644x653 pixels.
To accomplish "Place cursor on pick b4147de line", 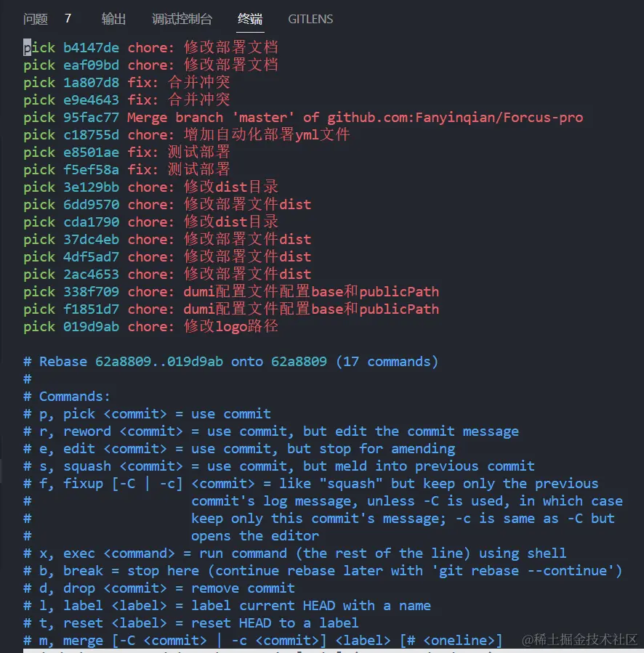I will (151, 47).
